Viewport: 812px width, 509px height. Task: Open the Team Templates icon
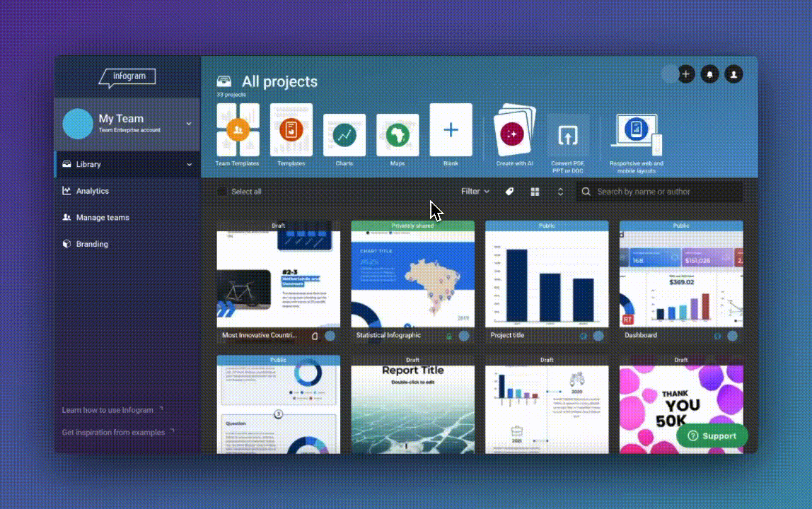238,130
